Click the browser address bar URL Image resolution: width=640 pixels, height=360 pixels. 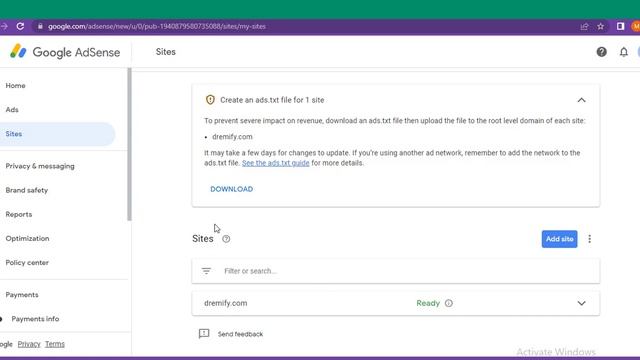point(157,26)
